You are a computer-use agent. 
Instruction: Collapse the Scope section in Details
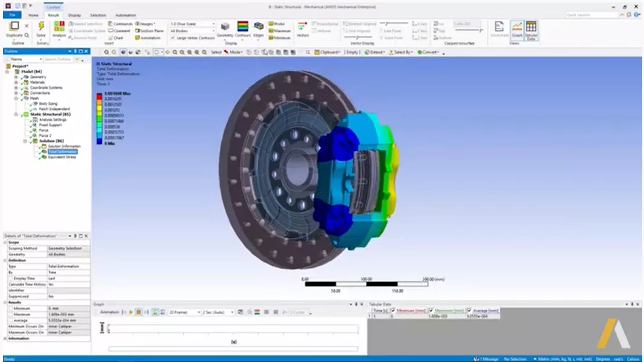click(5, 242)
